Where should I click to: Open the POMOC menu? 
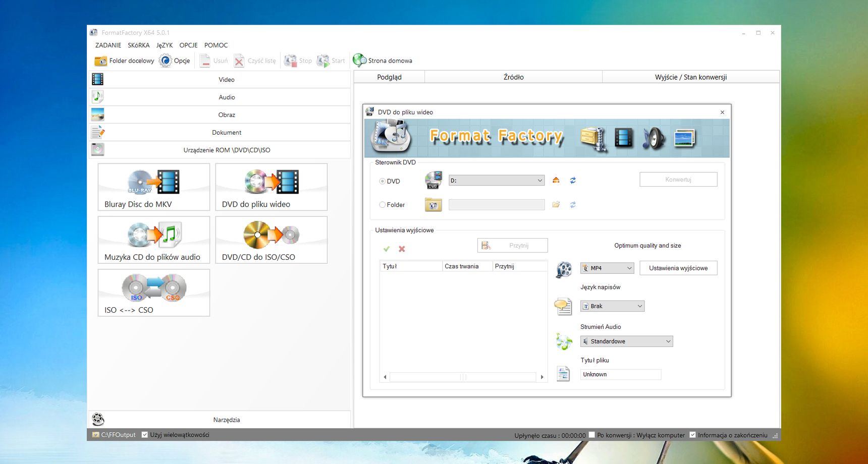216,45
